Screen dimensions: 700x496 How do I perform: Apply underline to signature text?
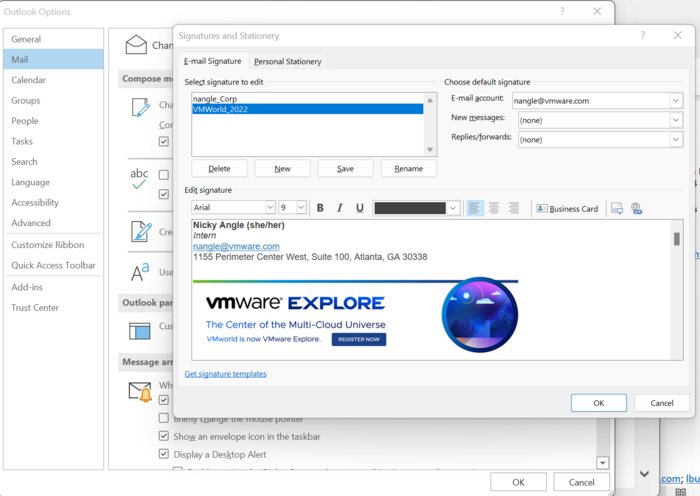pos(360,208)
